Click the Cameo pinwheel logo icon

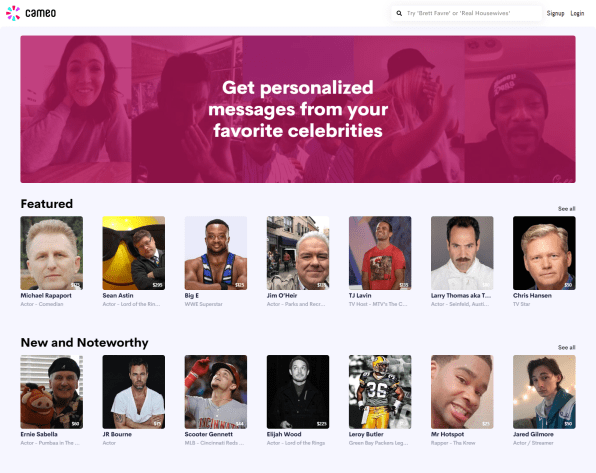click(13, 13)
